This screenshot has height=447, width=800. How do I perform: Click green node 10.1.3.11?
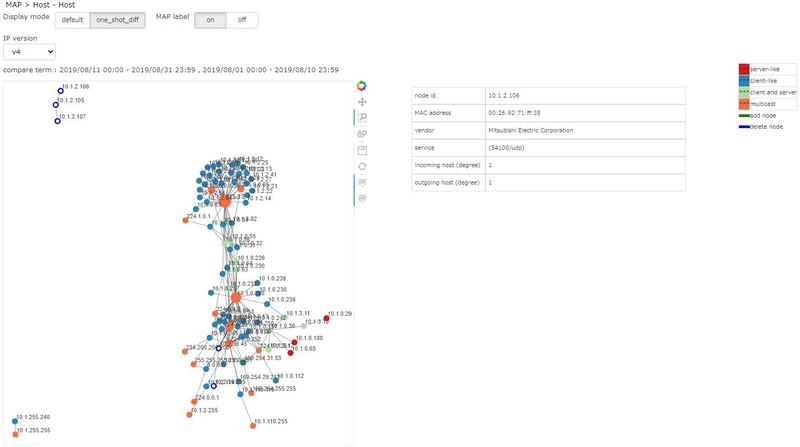pos(285,317)
